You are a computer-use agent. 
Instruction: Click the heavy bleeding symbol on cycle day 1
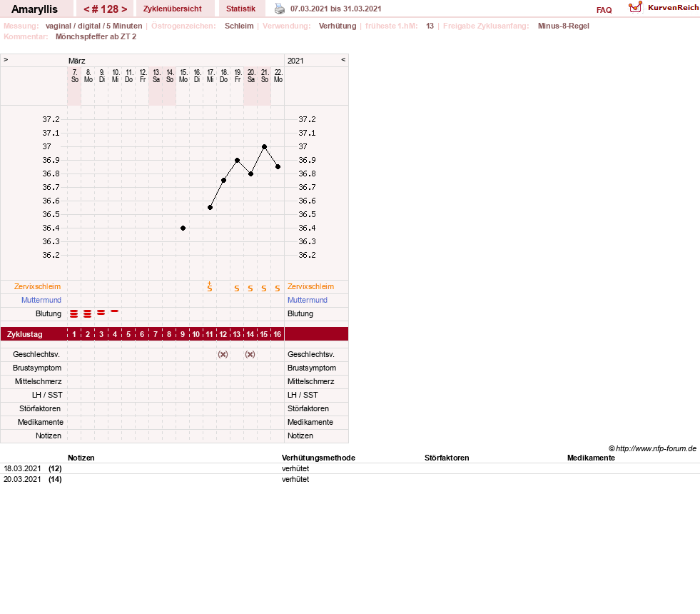[x=74, y=314]
